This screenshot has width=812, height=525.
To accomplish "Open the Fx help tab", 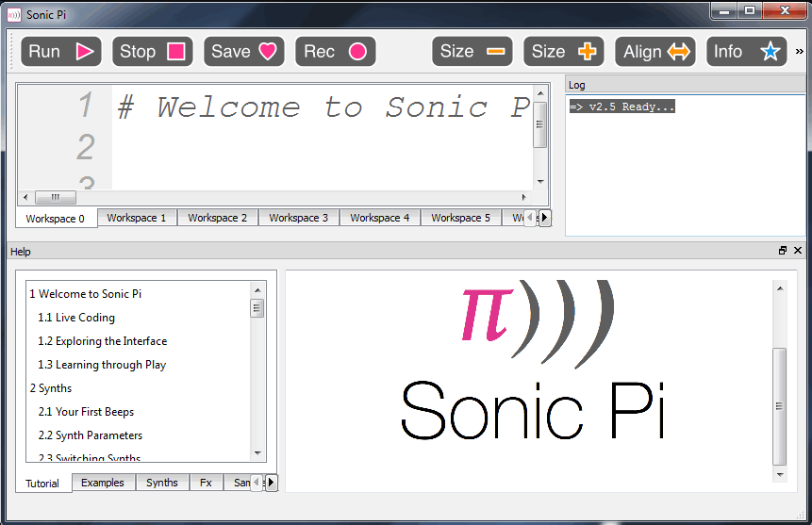I will (x=207, y=483).
